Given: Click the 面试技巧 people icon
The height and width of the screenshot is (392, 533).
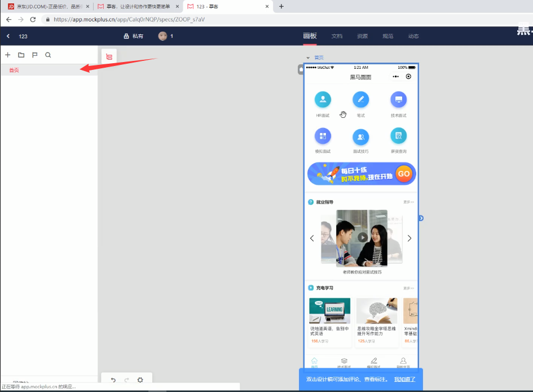Looking at the screenshot, I should tap(360, 137).
